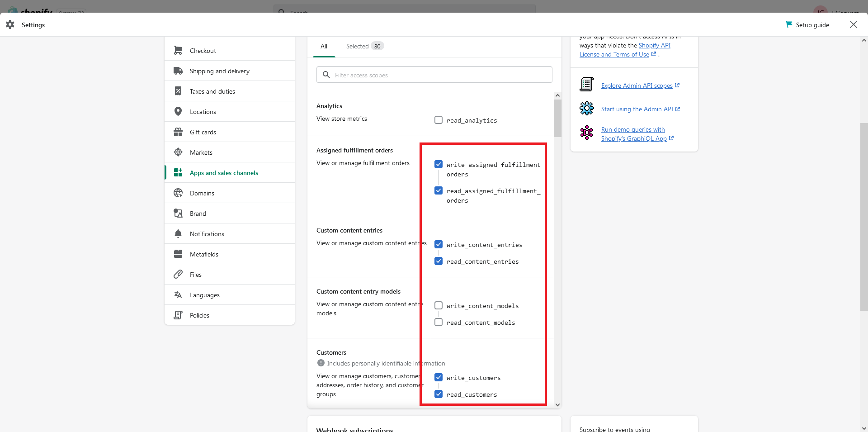Image resolution: width=868 pixels, height=432 pixels.
Task: Select the Locations pin icon
Action: point(178,111)
